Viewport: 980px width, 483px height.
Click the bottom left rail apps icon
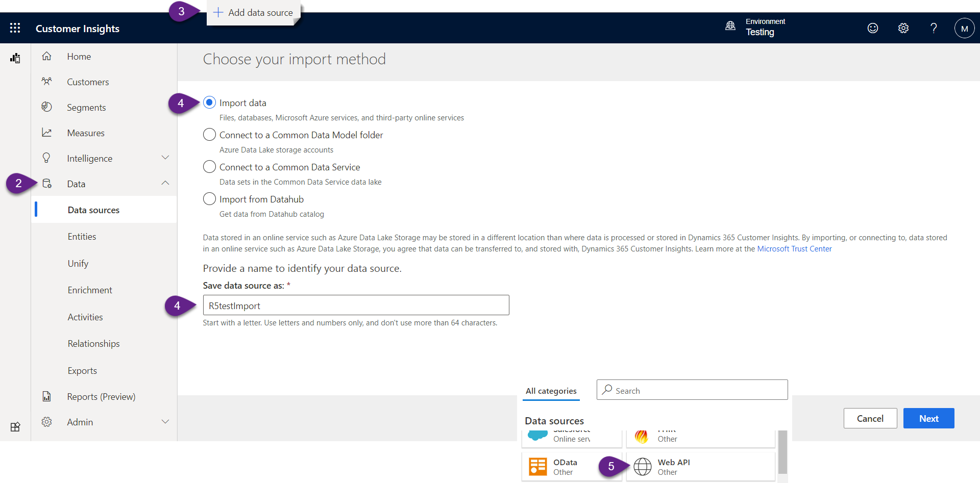[x=15, y=427]
